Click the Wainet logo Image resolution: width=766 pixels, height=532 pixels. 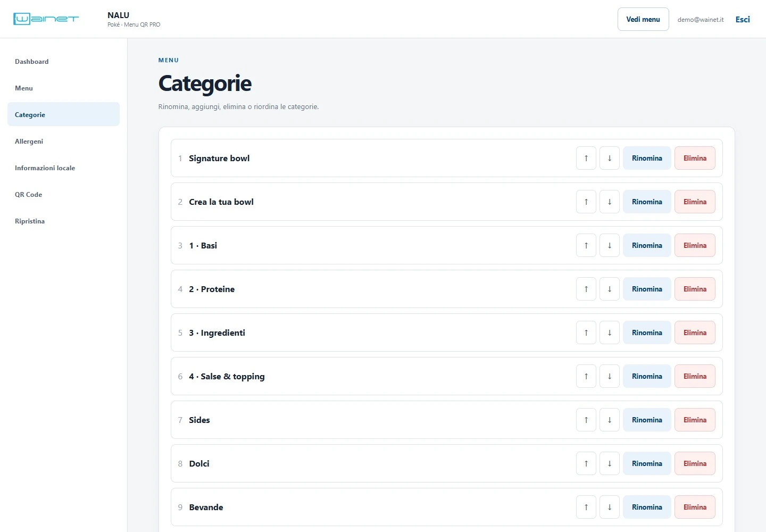pos(46,19)
